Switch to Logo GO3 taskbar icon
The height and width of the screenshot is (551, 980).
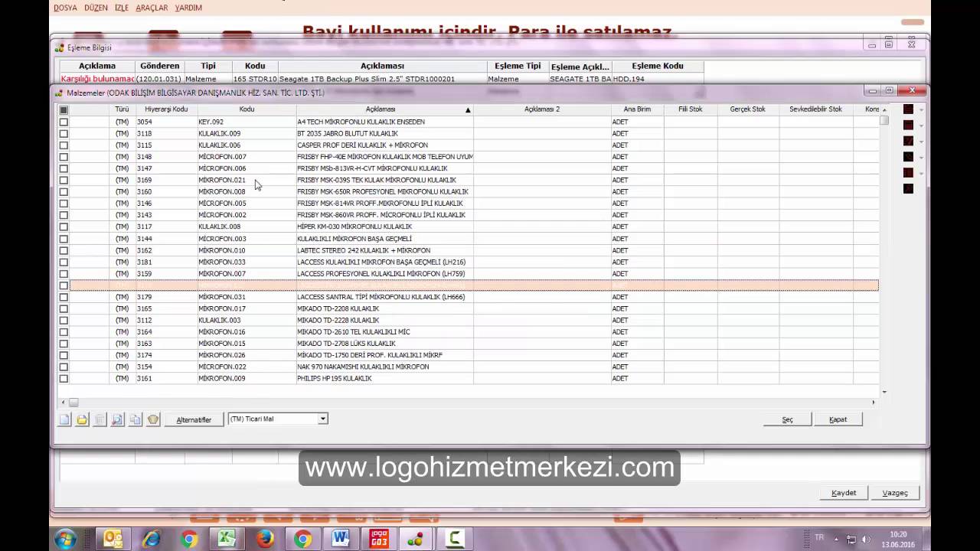pyautogui.click(x=379, y=539)
